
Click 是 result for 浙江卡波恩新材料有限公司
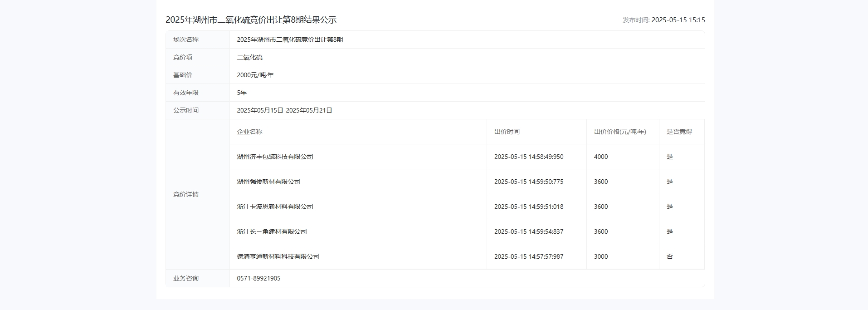pos(670,207)
